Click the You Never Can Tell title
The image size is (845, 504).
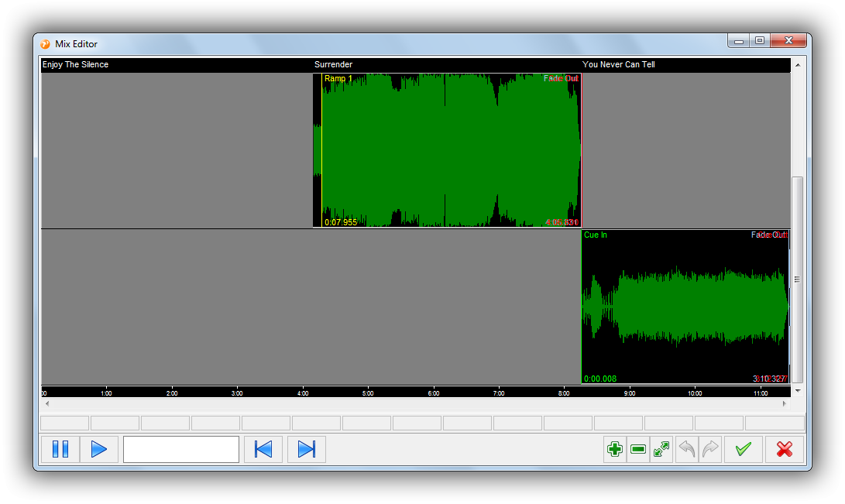(x=619, y=64)
